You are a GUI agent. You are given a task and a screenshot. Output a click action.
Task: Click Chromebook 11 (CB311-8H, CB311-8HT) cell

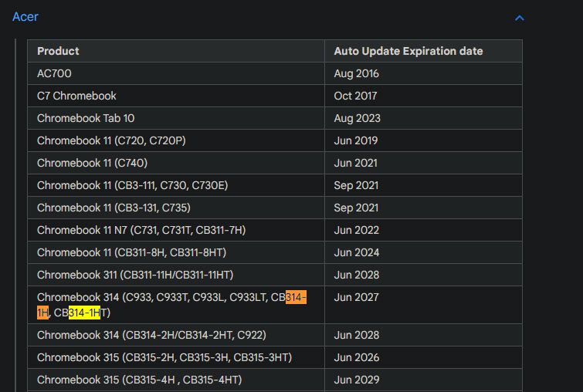(x=131, y=252)
